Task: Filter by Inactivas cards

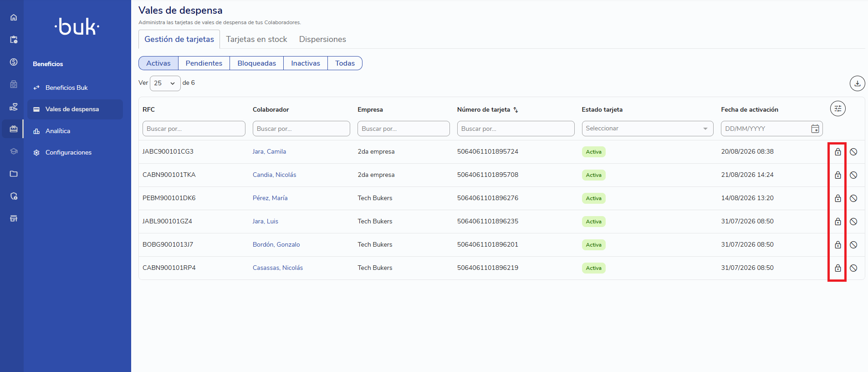Action: (x=306, y=63)
